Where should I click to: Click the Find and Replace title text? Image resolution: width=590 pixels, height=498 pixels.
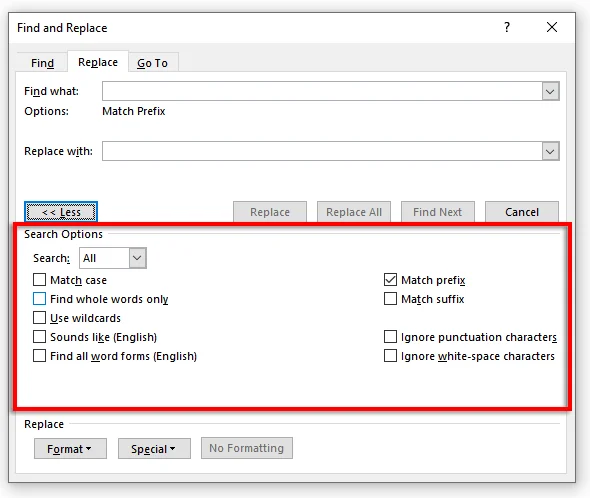coord(62,28)
